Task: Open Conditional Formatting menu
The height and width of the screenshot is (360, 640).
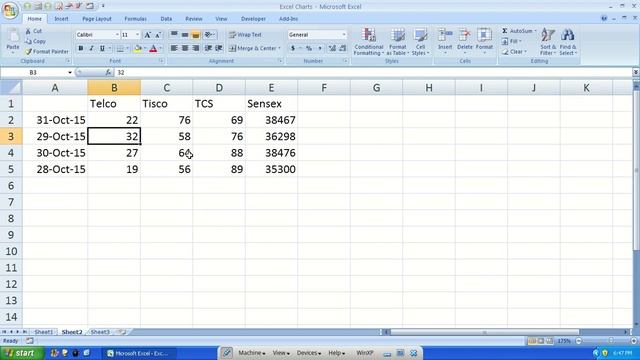Action: tap(369, 42)
